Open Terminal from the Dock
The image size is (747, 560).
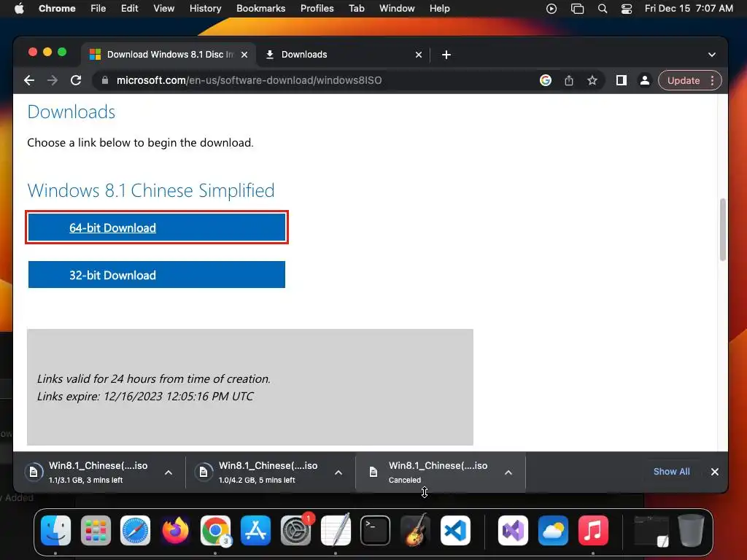point(375,530)
